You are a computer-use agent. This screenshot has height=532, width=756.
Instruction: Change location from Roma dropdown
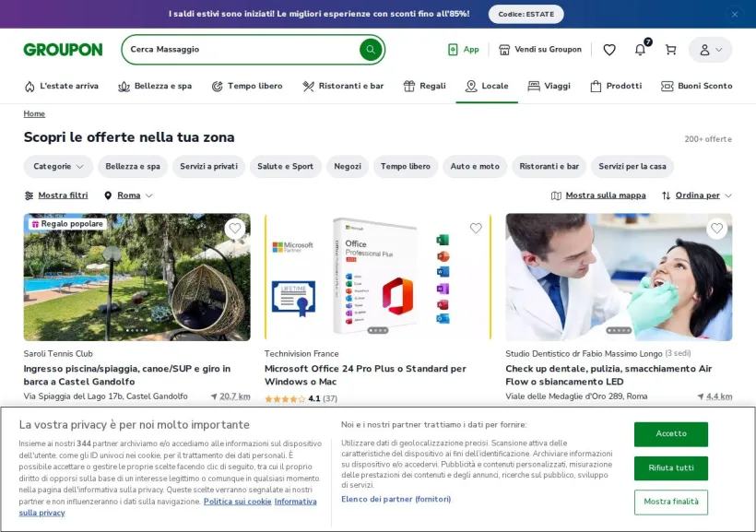tap(128, 195)
